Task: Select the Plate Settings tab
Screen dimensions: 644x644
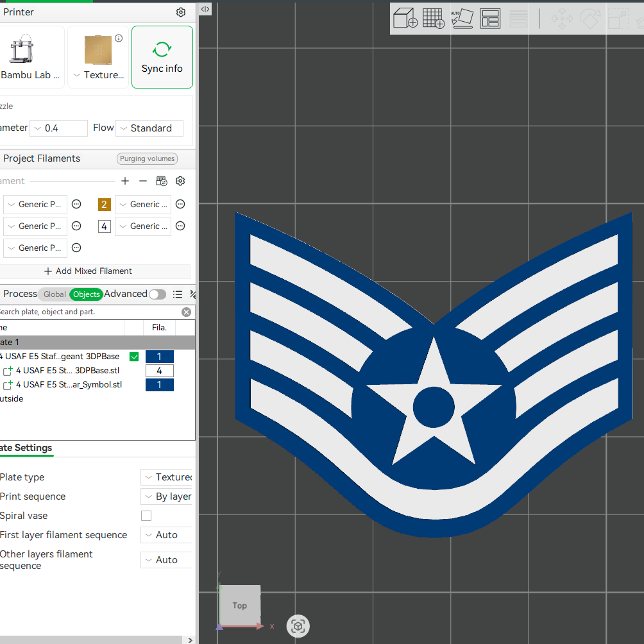Action: point(26,448)
